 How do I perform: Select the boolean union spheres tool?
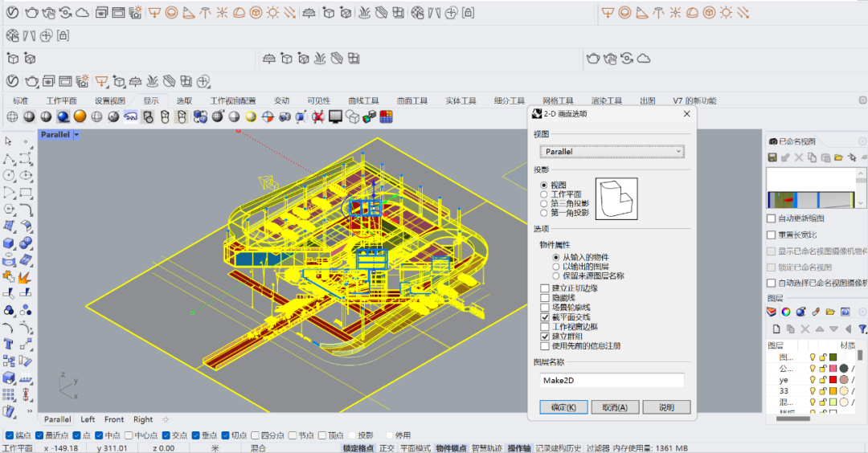pos(26,243)
